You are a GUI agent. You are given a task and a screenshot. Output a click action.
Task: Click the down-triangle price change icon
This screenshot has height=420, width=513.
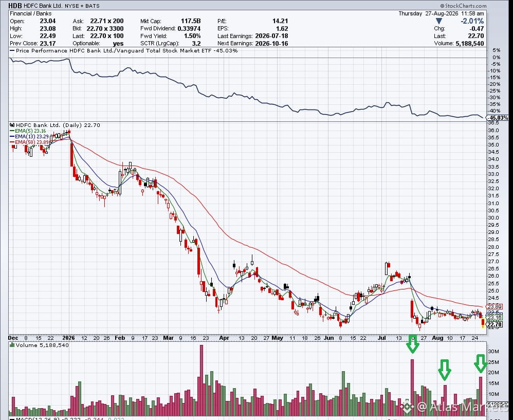point(439,21)
